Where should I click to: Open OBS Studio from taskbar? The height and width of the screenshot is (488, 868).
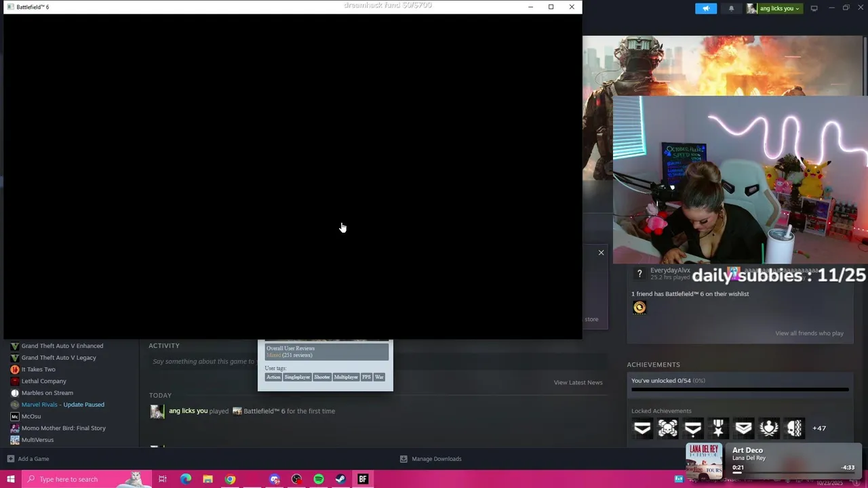point(296,479)
